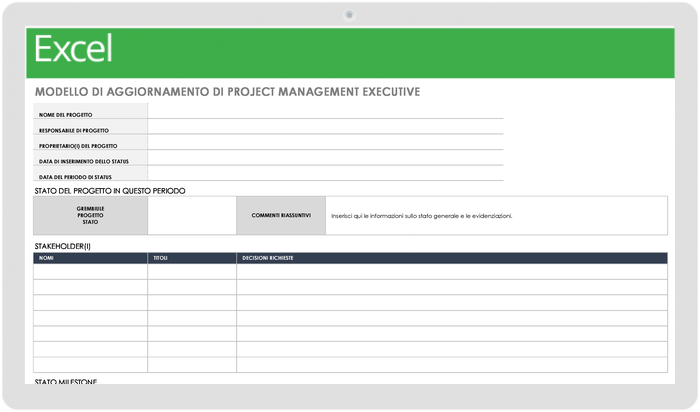Click the Responsabile di Progetto input field
Image resolution: width=700 pixels, height=412 pixels.
(x=325, y=130)
